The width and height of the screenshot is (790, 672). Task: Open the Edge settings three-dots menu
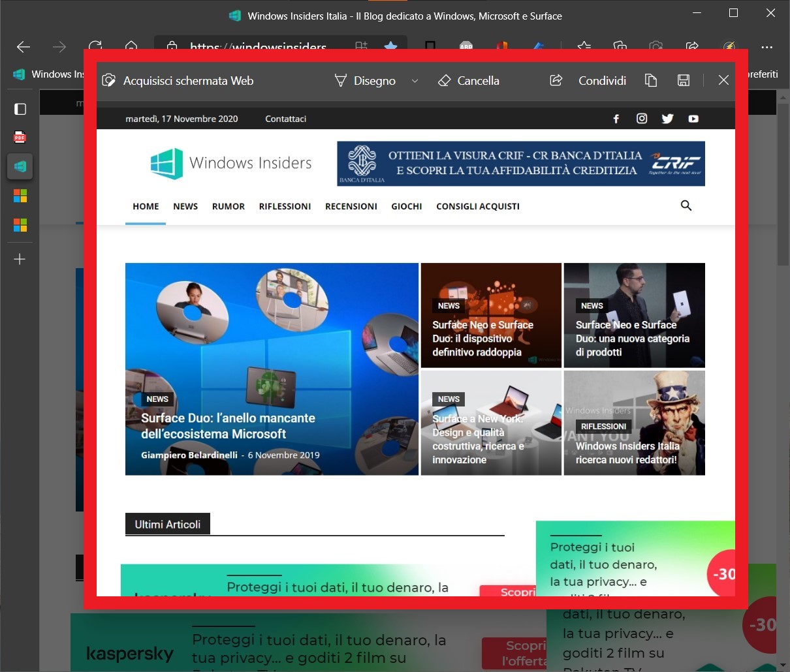(x=767, y=46)
